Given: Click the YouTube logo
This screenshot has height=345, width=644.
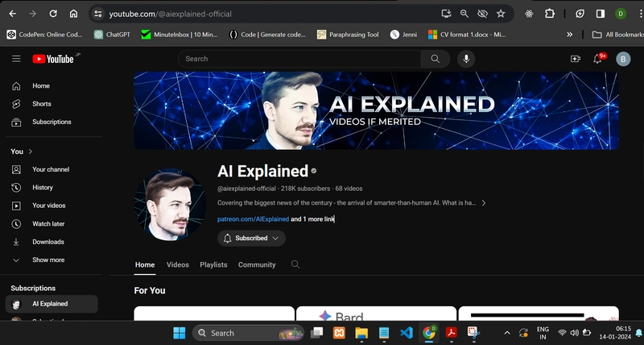Looking at the screenshot, I should (53, 59).
